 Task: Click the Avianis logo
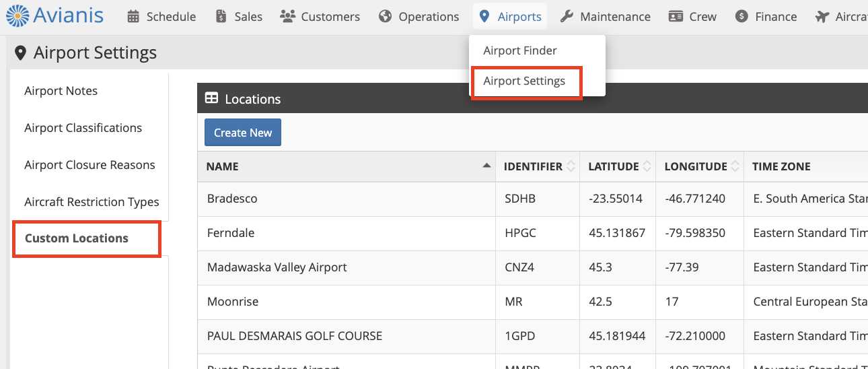click(55, 16)
